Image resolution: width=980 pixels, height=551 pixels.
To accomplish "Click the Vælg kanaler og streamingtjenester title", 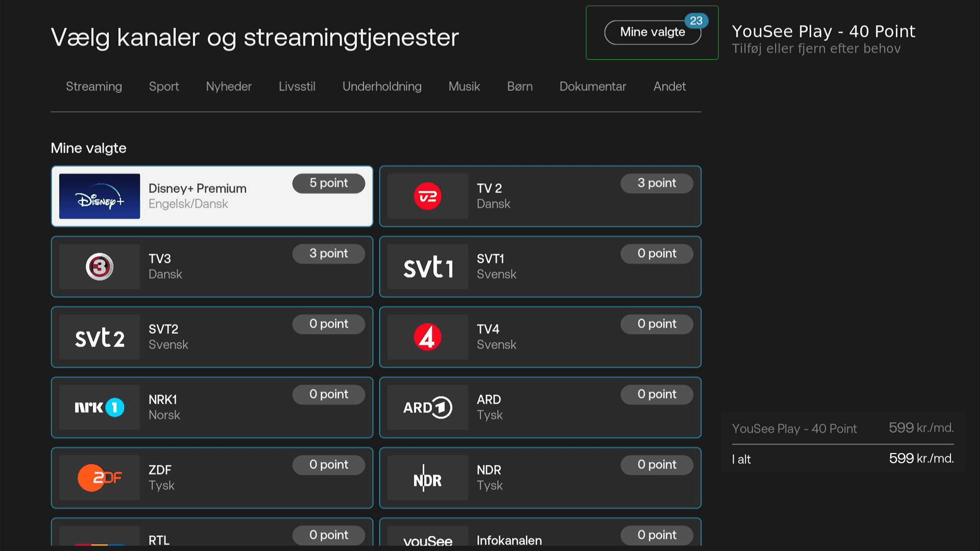I will tap(255, 38).
